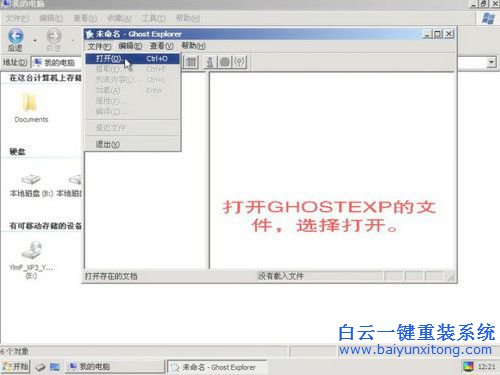Select the 本地磁盘 (B:) drive icon

(31, 185)
